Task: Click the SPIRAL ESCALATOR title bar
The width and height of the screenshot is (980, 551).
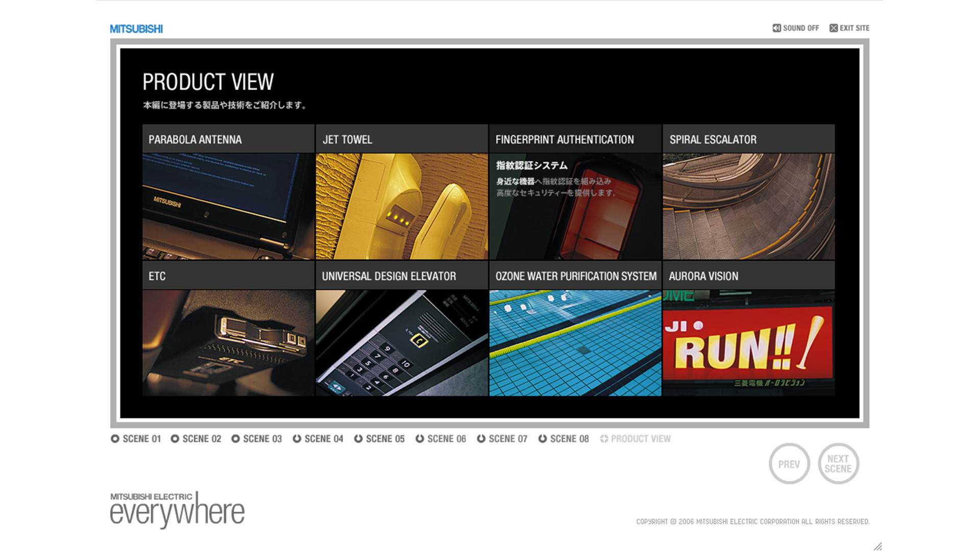Action: 749,139
